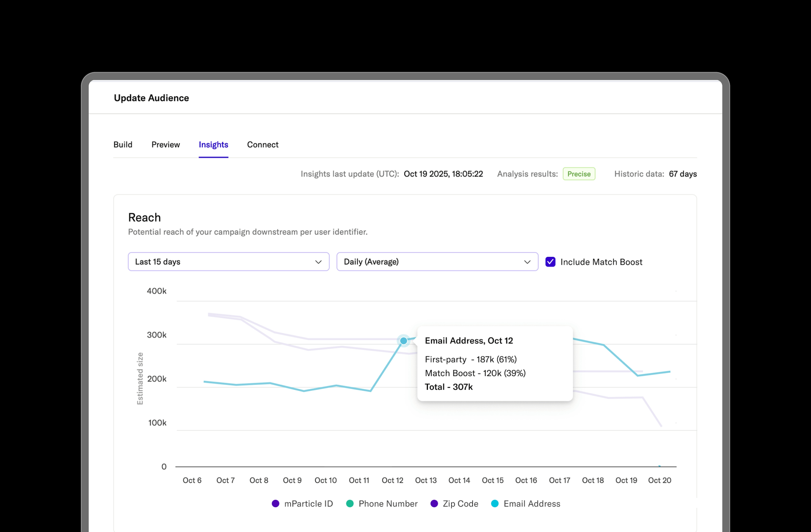Open the Connect tab
The width and height of the screenshot is (811, 532).
click(263, 144)
